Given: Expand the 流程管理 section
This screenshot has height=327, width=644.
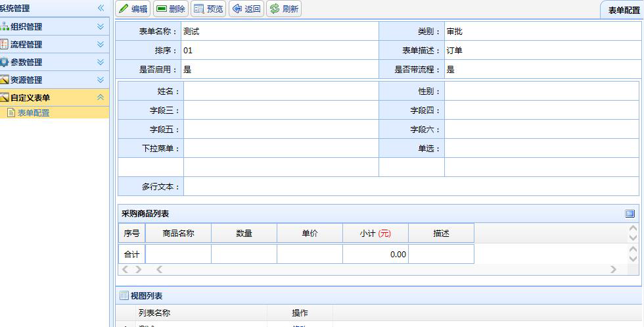Looking at the screenshot, I should click(x=101, y=44).
